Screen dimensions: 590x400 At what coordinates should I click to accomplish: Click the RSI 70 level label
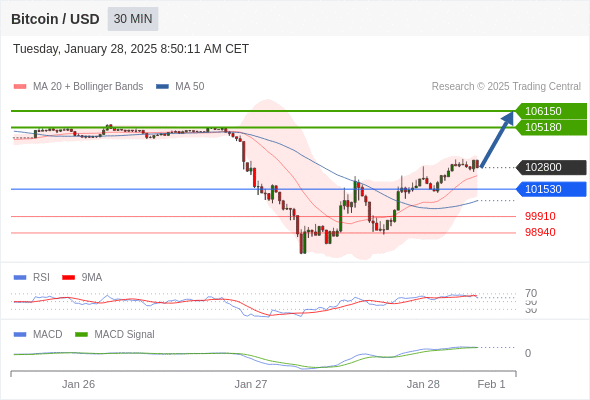[x=531, y=293]
